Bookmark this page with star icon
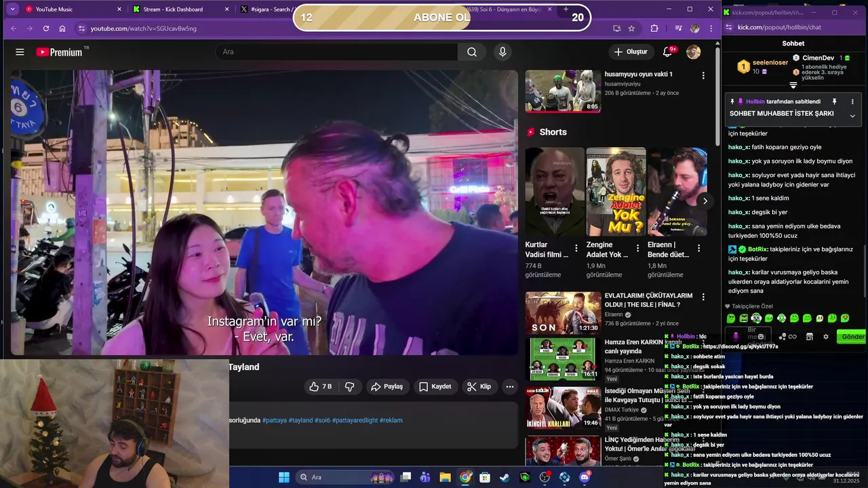868x488 pixels. pyautogui.click(x=631, y=28)
